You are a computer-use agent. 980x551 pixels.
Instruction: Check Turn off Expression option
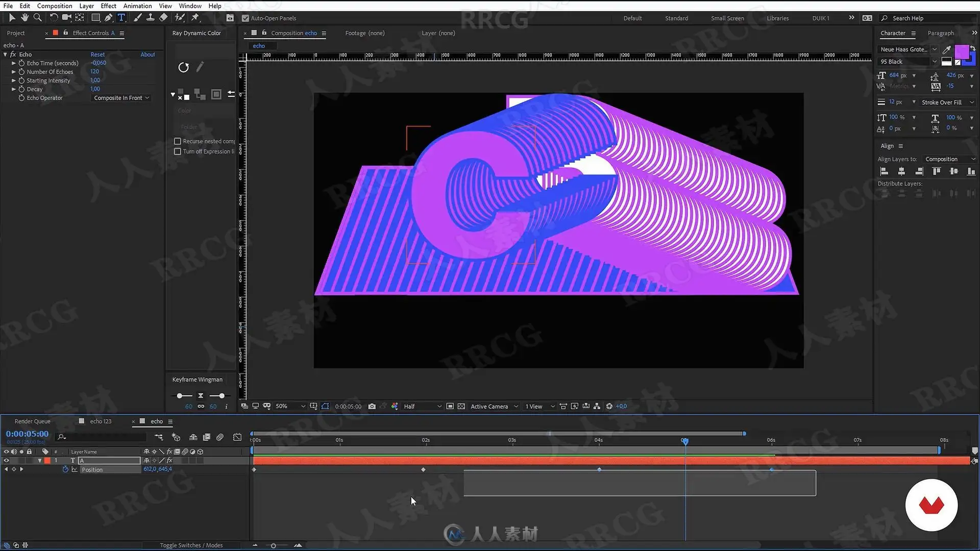(x=178, y=152)
